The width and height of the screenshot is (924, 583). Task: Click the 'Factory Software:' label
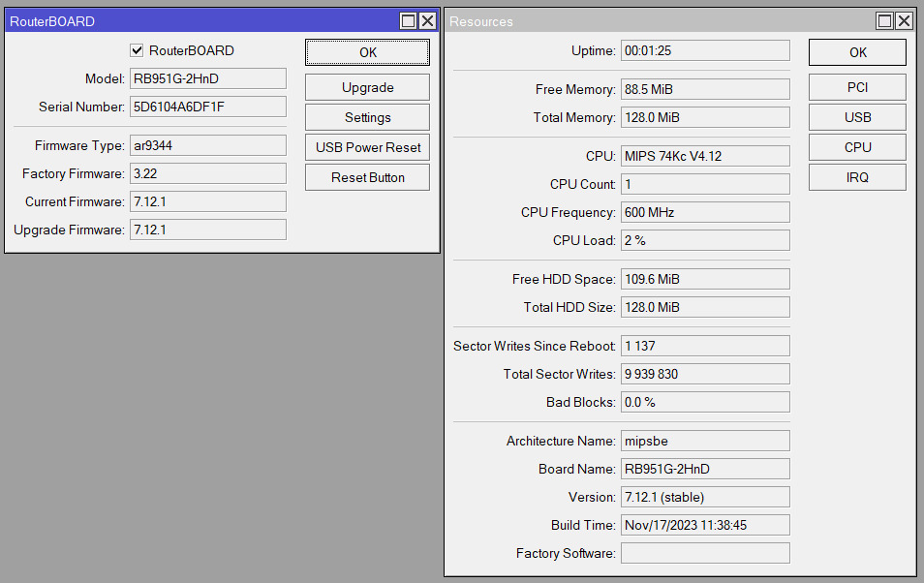(x=566, y=553)
